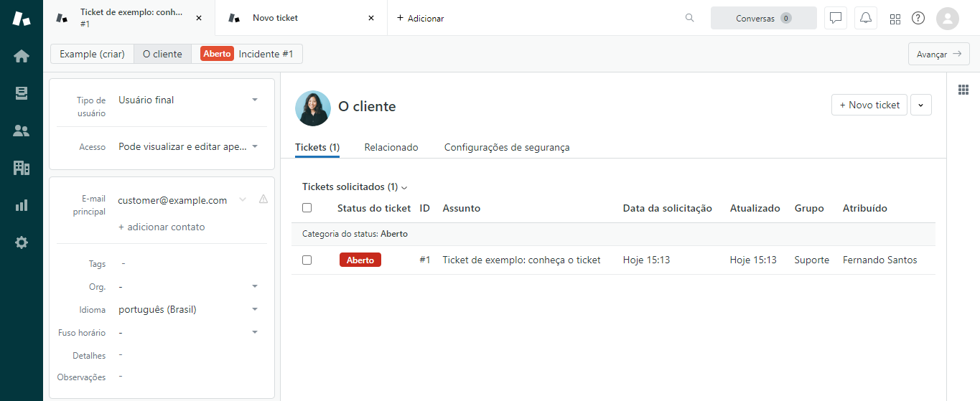Expand the email address options chevron
Viewport: 980px width, 401px height.
(x=243, y=199)
